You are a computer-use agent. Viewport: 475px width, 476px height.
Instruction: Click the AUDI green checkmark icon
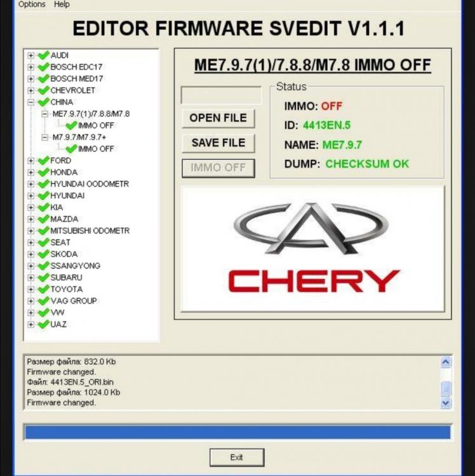click(x=43, y=55)
